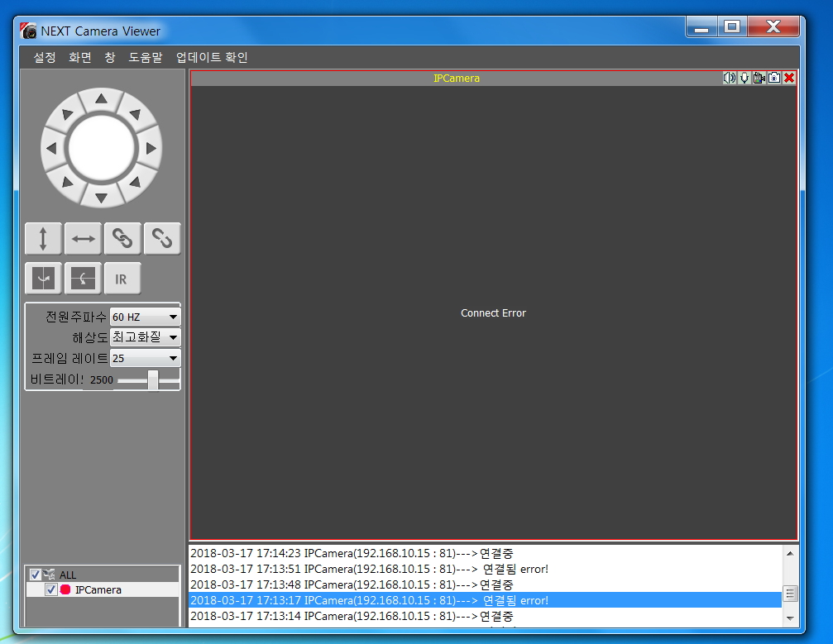833x644 pixels.
Task: Click the bitrate value 2500
Action: coord(102,380)
